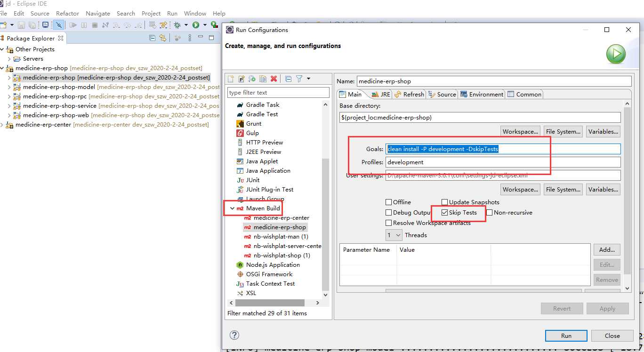Switch to the JRE tab

(x=381, y=94)
